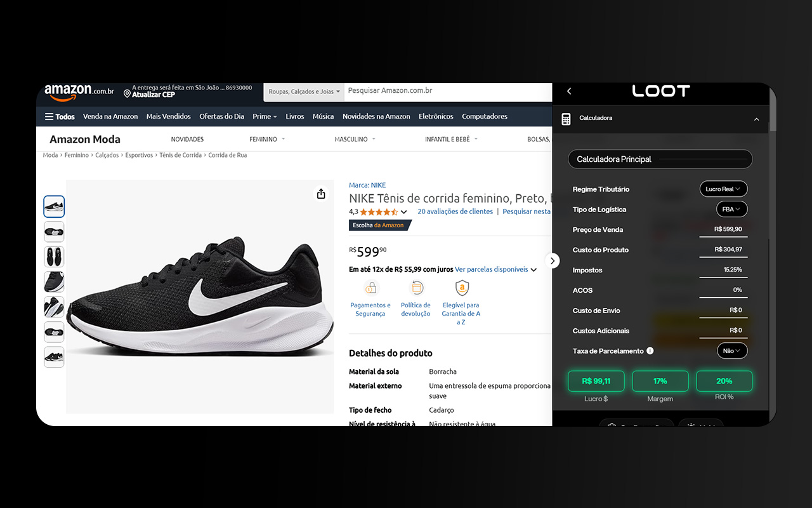
Task: Expand the INFANTIL E BEBÊ menu
Action: [451, 139]
